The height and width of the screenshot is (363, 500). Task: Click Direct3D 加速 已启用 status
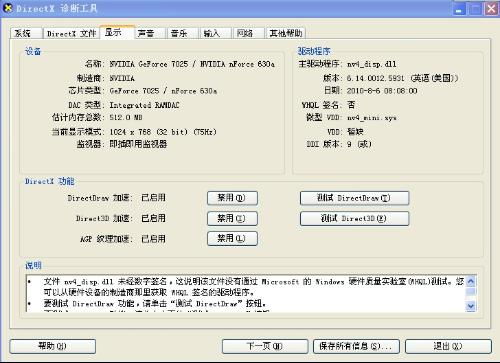click(153, 218)
